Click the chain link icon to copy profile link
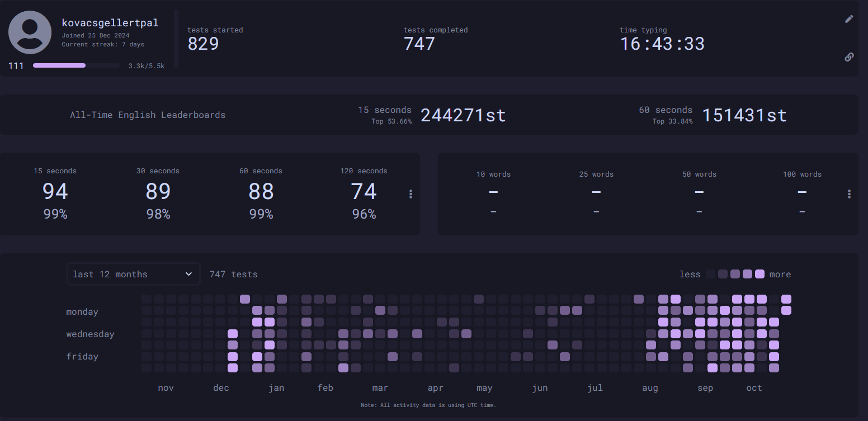 849,57
